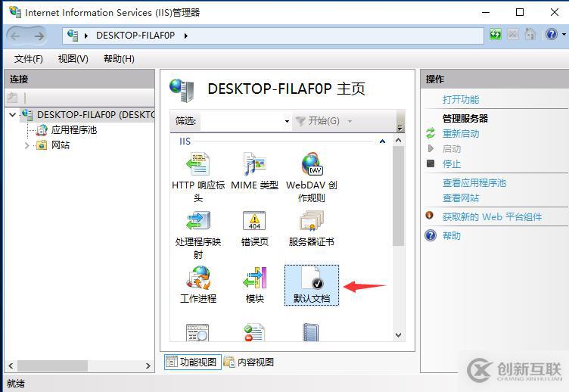
Task: Open the 视图(V) menu
Action: (73, 59)
